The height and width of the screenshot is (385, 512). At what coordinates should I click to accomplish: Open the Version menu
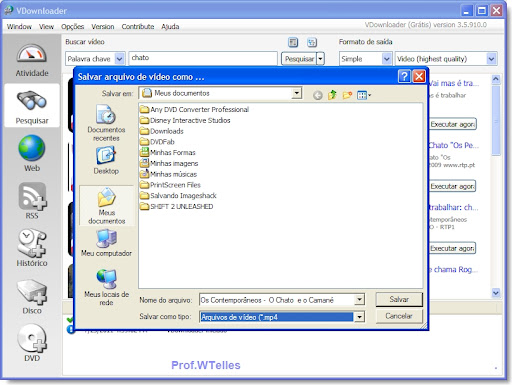tap(103, 27)
